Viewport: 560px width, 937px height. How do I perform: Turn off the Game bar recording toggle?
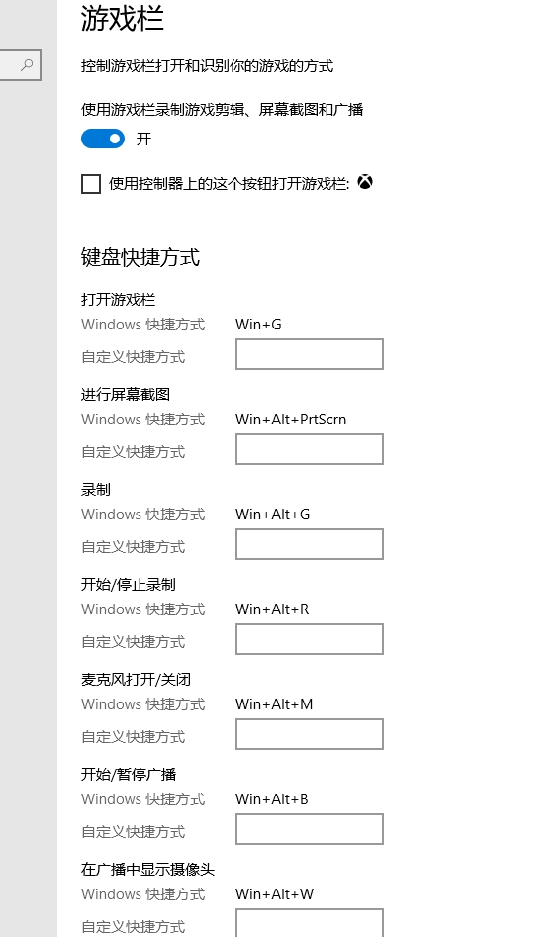point(103,139)
